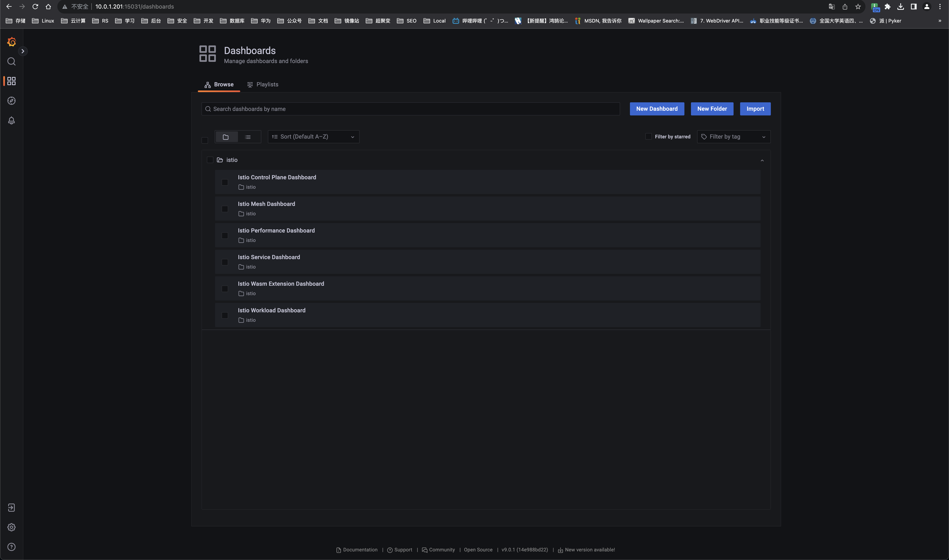Screen dimensions: 949x560
Task: Select Istio Mesh Dashboard checkbox
Action: point(225,209)
